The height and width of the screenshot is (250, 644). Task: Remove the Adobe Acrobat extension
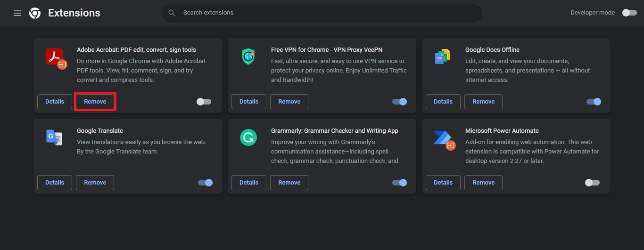pyautogui.click(x=95, y=102)
